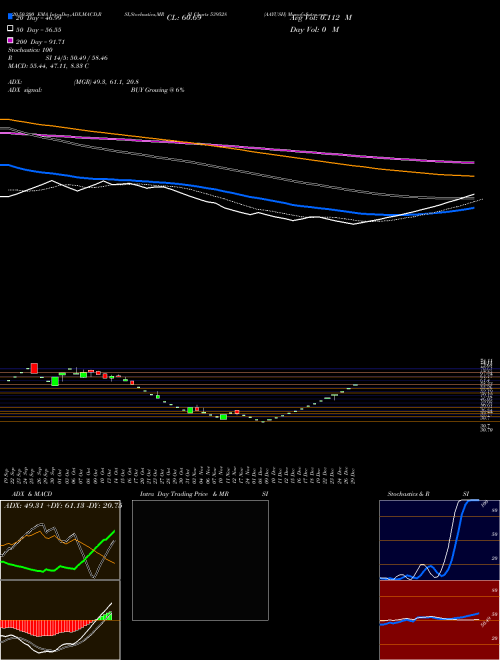Click the magenta 200 Day legend swatch

coord(10,41)
